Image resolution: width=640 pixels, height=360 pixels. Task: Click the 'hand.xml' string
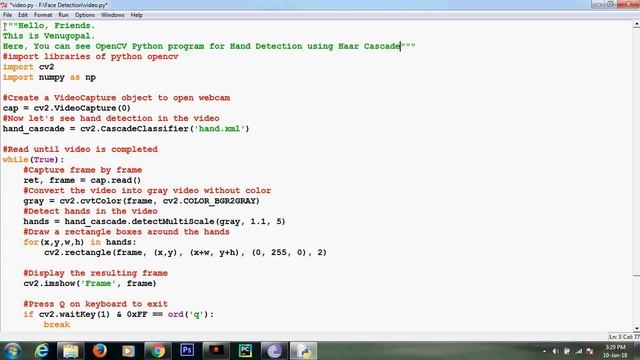221,129
